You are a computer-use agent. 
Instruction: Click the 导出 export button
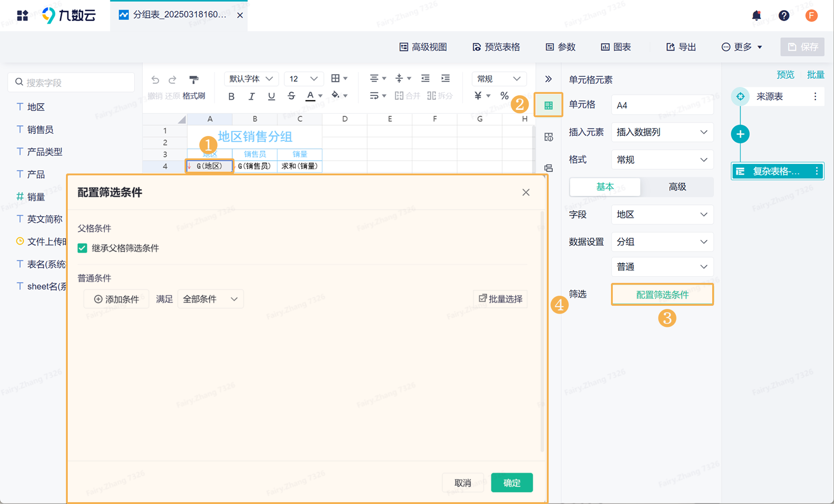[681, 47]
